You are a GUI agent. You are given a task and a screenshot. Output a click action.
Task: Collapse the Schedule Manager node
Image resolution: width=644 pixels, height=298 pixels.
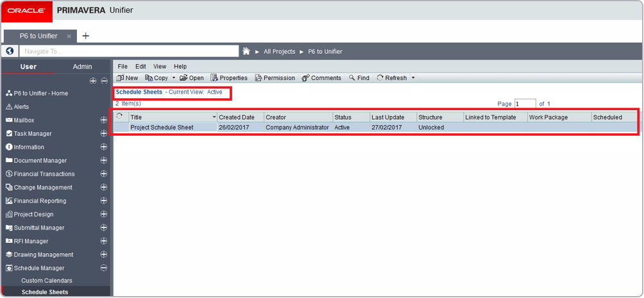point(103,268)
